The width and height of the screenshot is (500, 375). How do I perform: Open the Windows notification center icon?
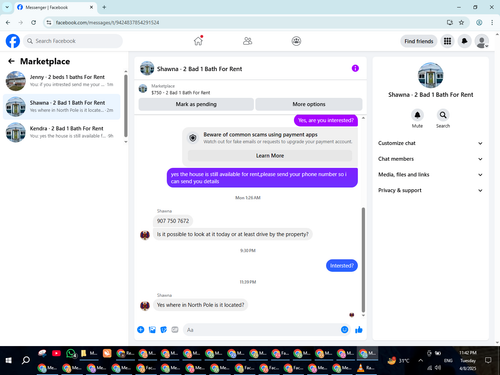pyautogui.click(x=488, y=360)
